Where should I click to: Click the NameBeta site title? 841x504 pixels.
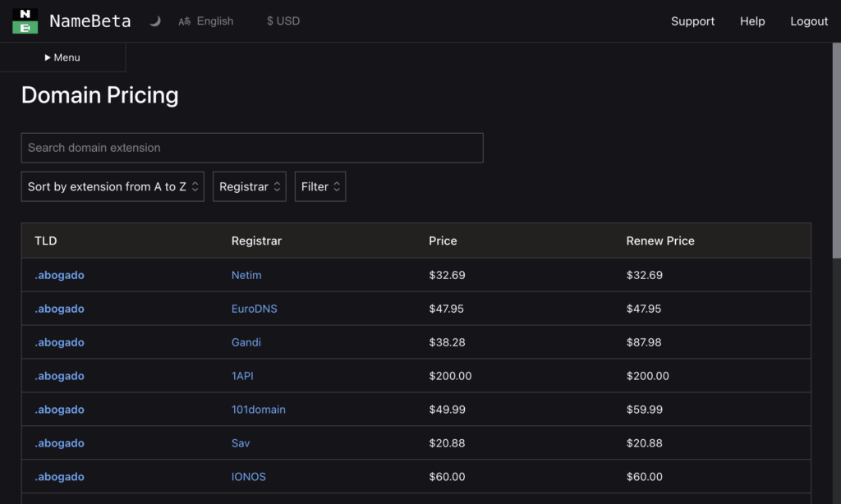click(x=90, y=21)
